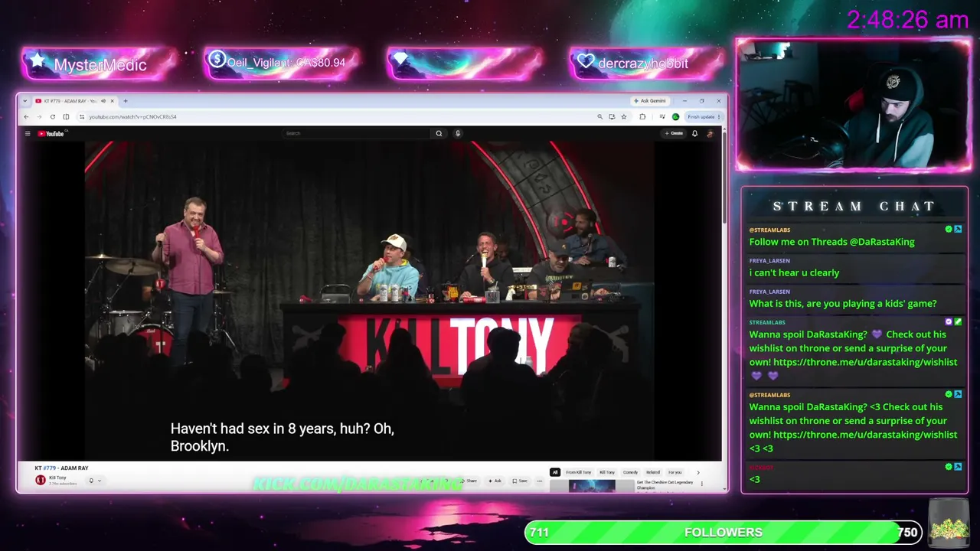980x551 pixels.
Task: Open the split view icon in browser toolbar
Action: [x=66, y=116]
